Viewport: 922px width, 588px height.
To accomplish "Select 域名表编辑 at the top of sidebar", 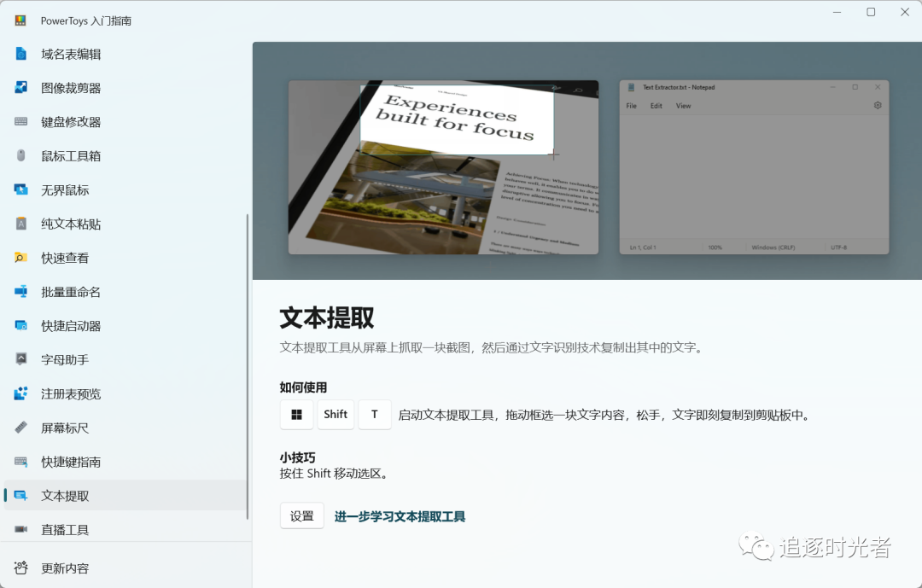I will tap(19, 54).
